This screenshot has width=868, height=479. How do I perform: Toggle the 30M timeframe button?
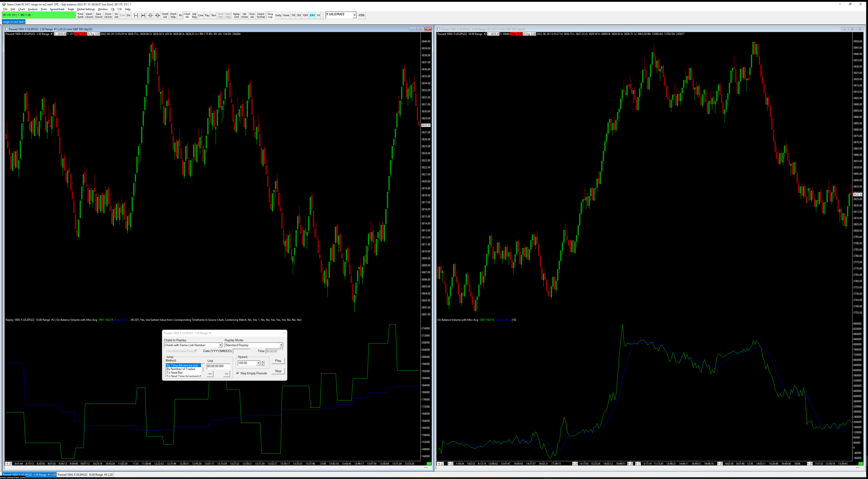pyautogui.click(x=312, y=15)
